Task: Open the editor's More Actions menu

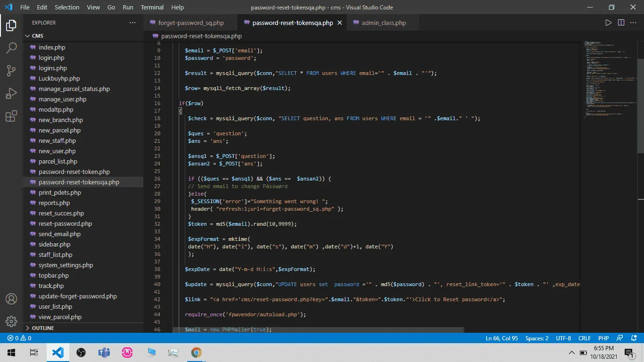Action: tap(634, 23)
